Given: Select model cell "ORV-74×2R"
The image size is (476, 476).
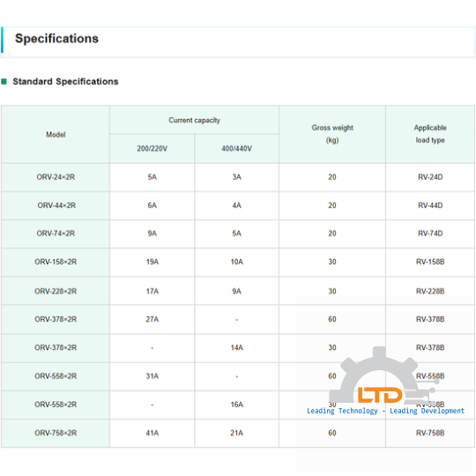Looking at the screenshot, I should coord(56,234).
